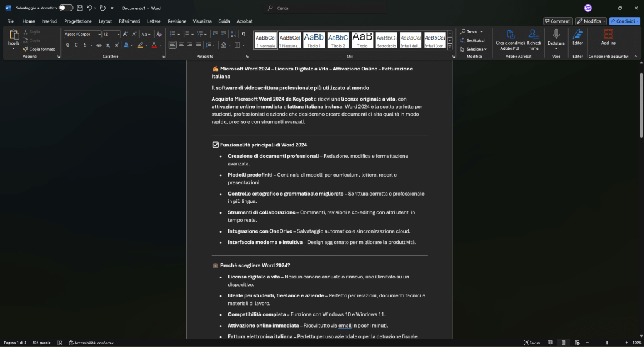Toggle italic (C) formatting
This screenshot has height=347, width=644.
(76, 45)
